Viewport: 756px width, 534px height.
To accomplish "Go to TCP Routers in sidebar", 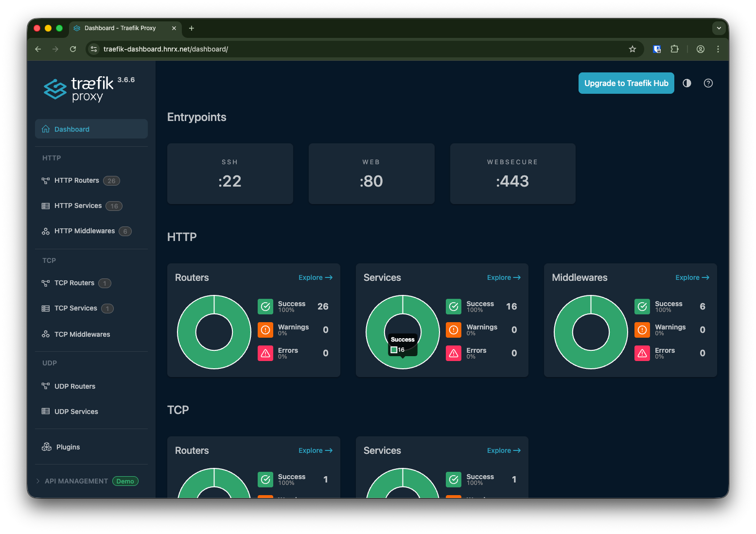I will [74, 283].
